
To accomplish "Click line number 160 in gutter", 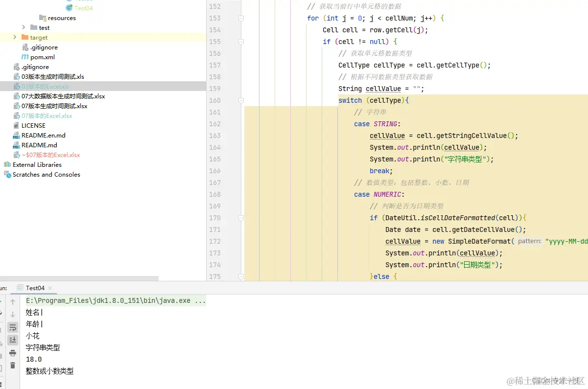I will (214, 100).
